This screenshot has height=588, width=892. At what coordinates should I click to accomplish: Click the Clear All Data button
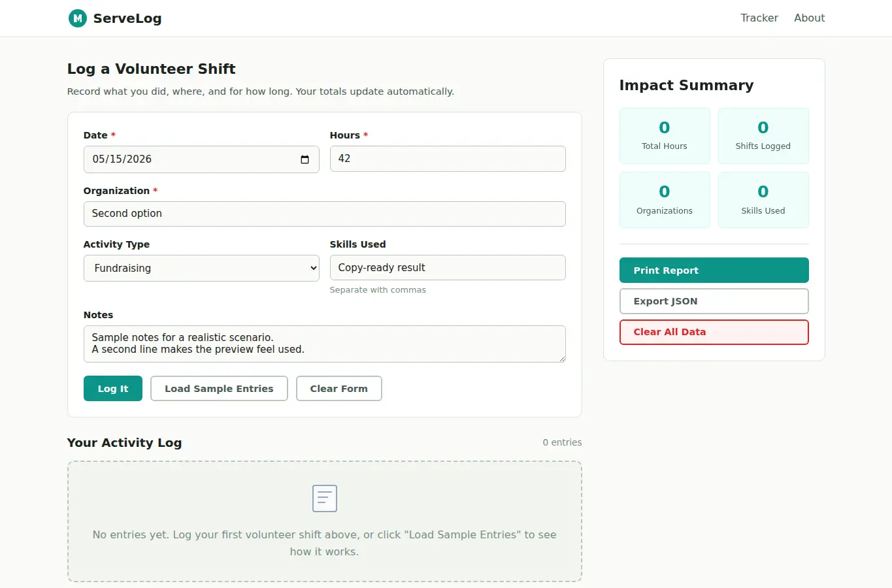tap(714, 332)
